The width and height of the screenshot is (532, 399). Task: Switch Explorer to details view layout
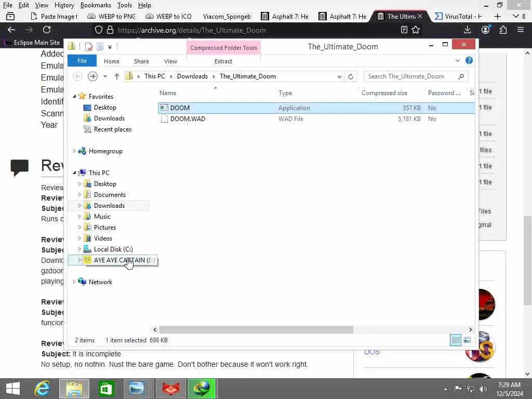pyautogui.click(x=455, y=340)
